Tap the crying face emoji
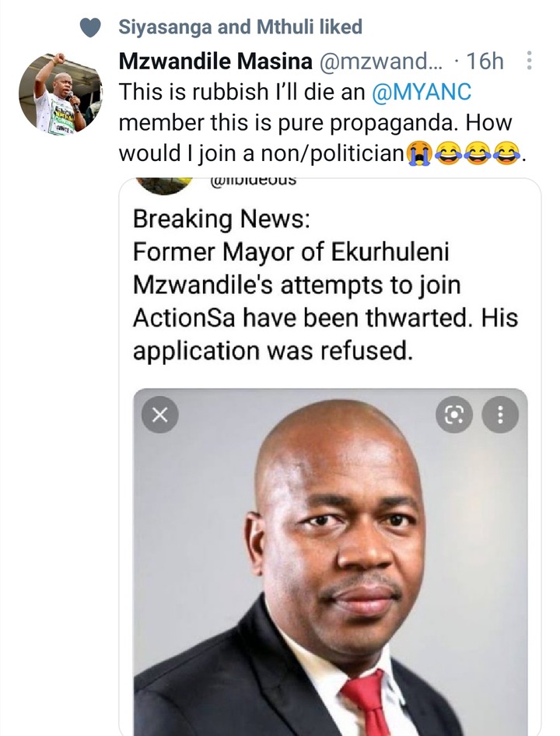The width and height of the screenshot is (560, 736). 418,153
